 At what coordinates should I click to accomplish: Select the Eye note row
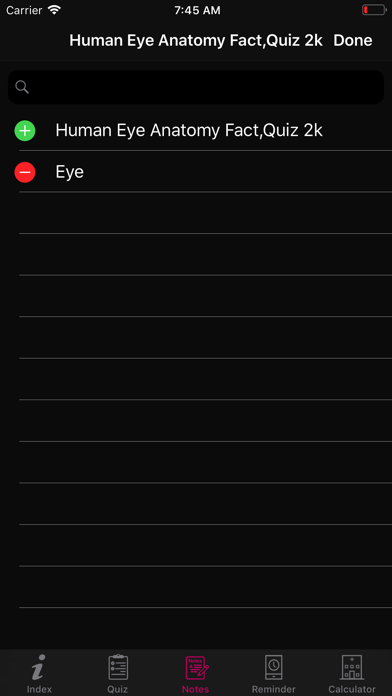(x=196, y=172)
